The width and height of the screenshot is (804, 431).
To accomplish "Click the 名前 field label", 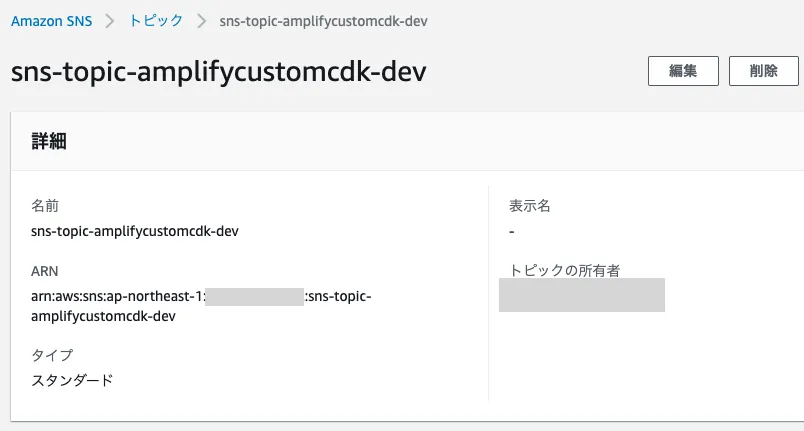I will pyautogui.click(x=45, y=206).
